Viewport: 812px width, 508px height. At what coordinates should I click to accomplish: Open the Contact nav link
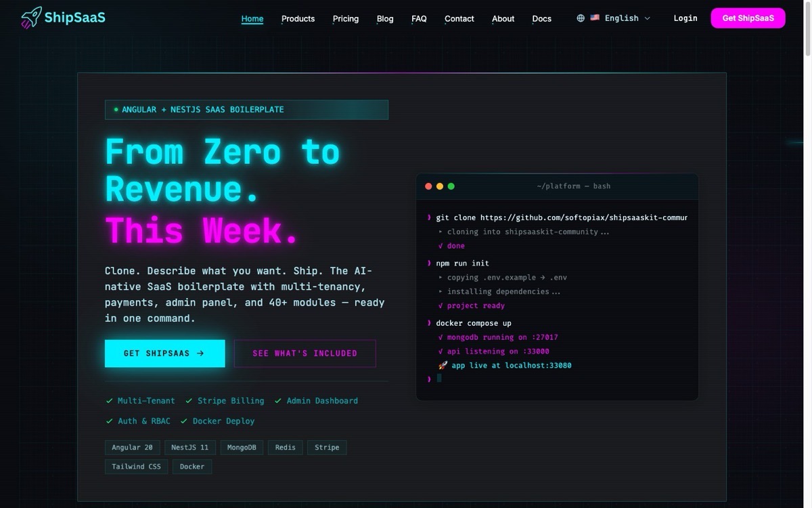pyautogui.click(x=459, y=18)
